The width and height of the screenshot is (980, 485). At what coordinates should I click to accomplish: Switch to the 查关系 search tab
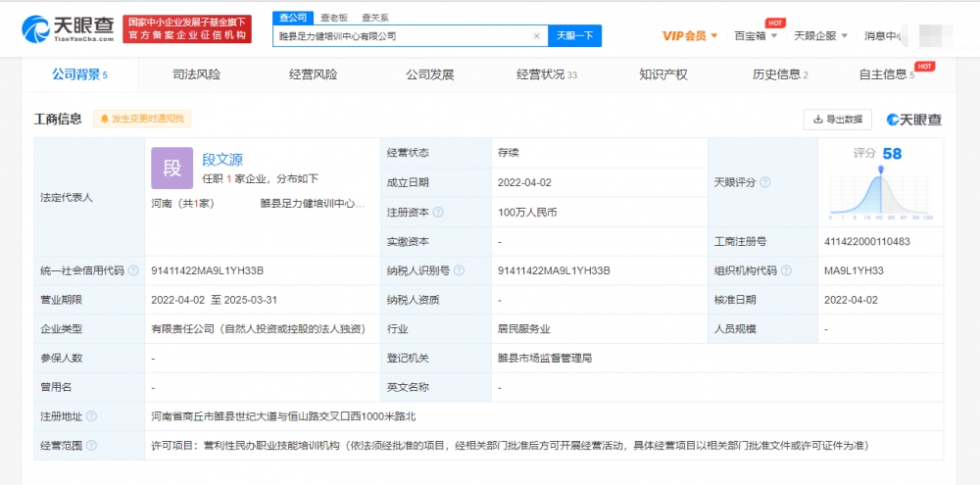click(375, 18)
